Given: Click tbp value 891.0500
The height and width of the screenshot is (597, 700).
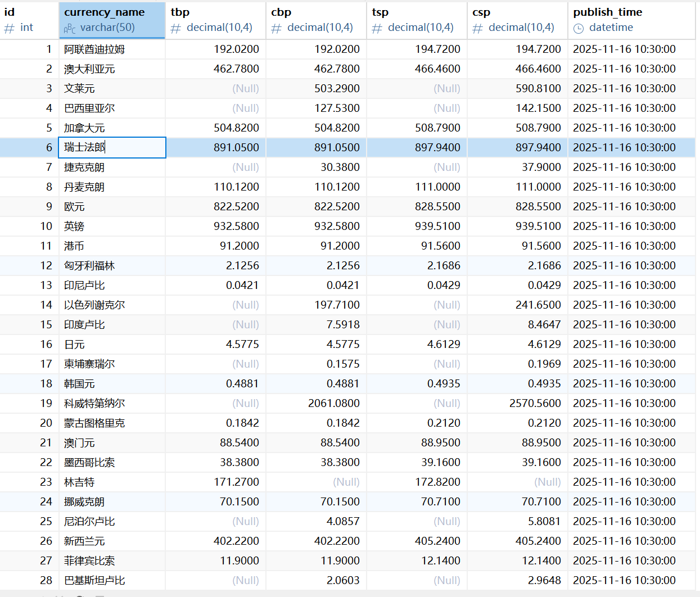Looking at the screenshot, I should click(236, 148).
